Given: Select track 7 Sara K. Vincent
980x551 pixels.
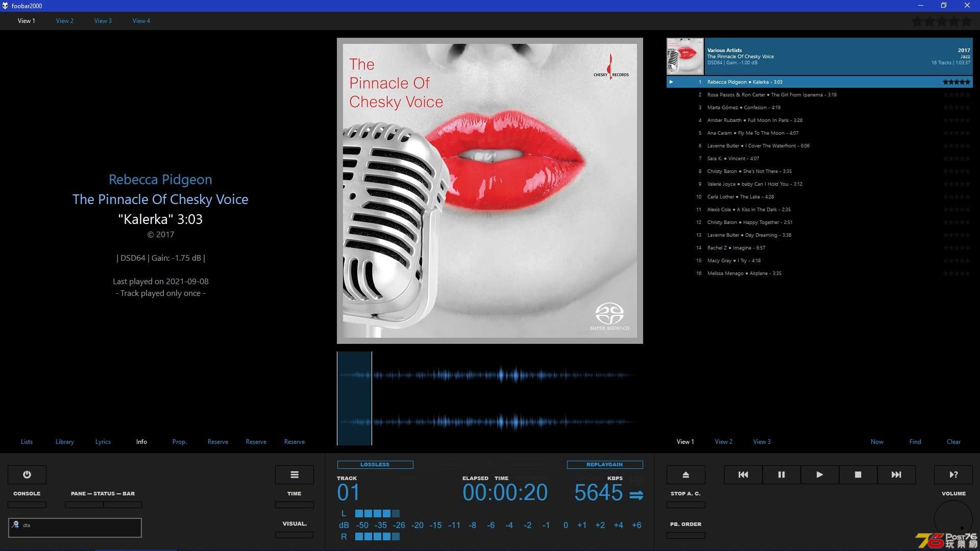Looking at the screenshot, I should [x=819, y=159].
